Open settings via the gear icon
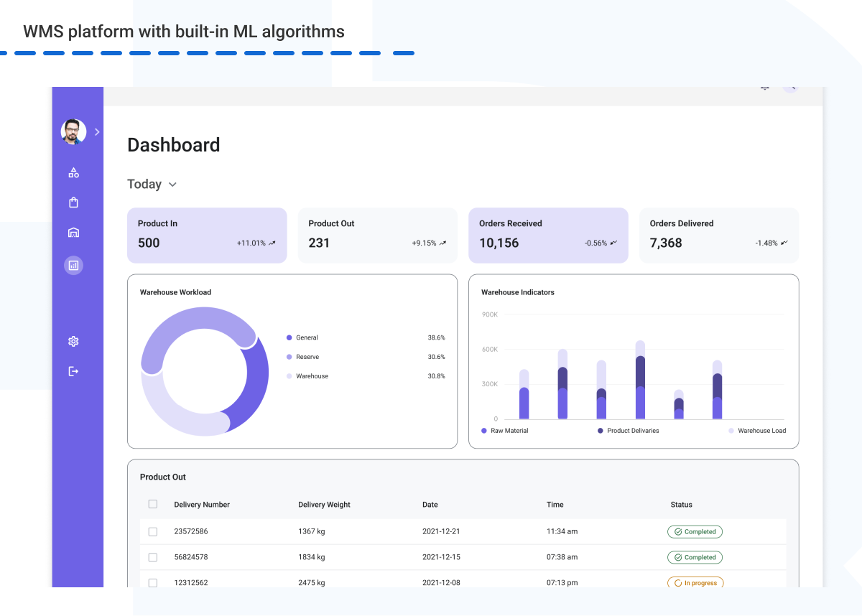Image resolution: width=862 pixels, height=616 pixels. pyautogui.click(x=73, y=341)
